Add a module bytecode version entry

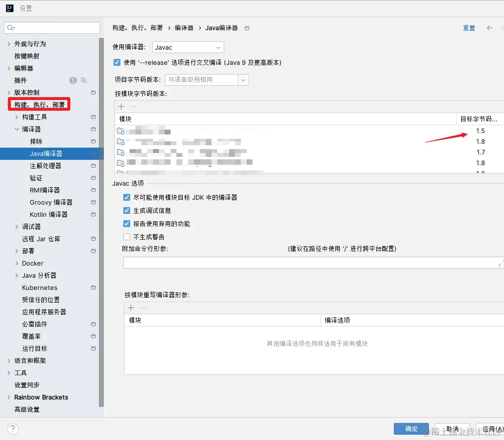[121, 106]
